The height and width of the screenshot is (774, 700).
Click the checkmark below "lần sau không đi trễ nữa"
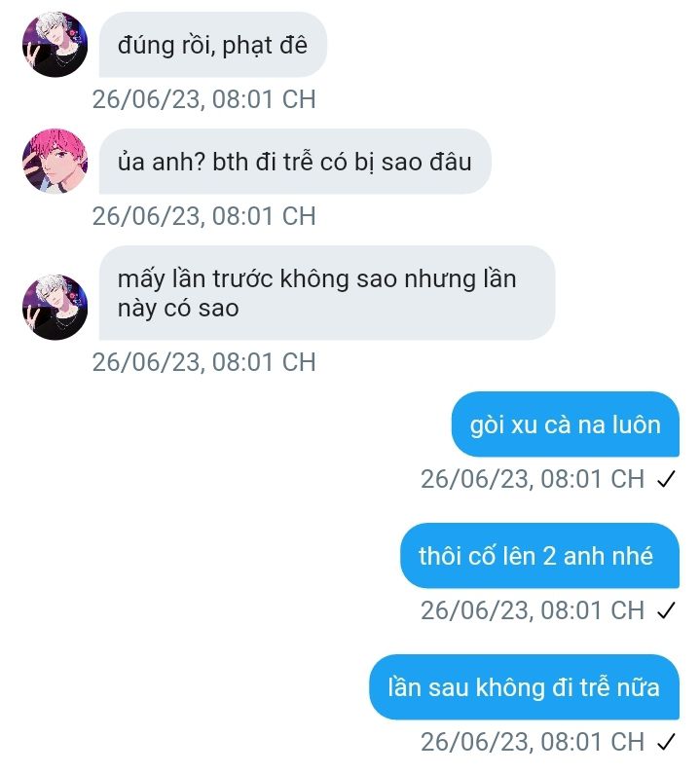[x=666, y=742]
